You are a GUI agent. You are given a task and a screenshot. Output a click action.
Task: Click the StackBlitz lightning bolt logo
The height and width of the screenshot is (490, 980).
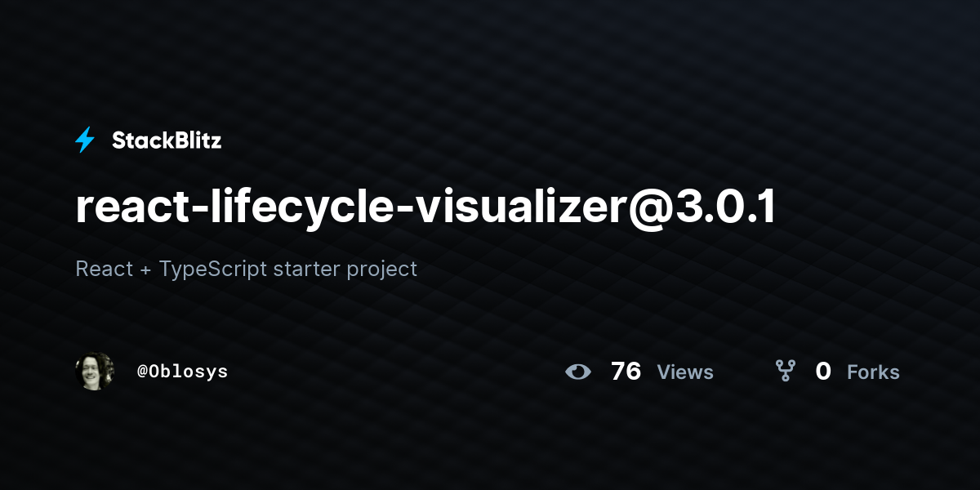85,140
